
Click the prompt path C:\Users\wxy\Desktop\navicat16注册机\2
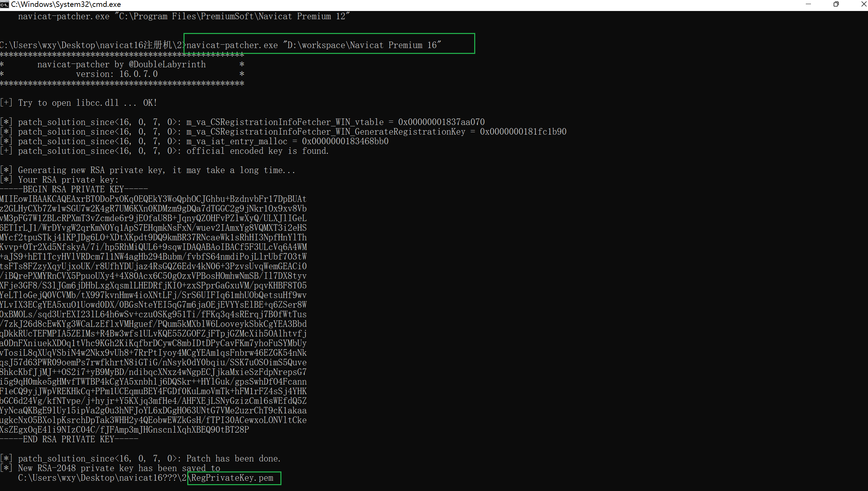(91, 45)
